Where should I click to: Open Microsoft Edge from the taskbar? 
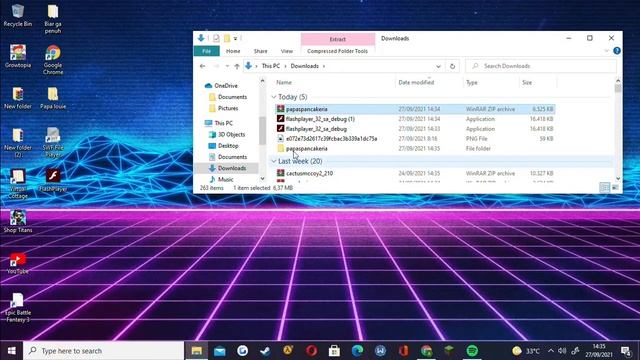(x=358, y=351)
